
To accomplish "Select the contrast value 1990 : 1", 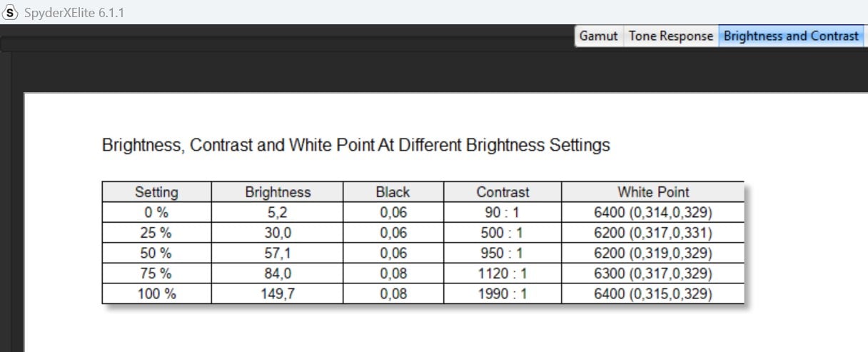I will pyautogui.click(x=503, y=293).
